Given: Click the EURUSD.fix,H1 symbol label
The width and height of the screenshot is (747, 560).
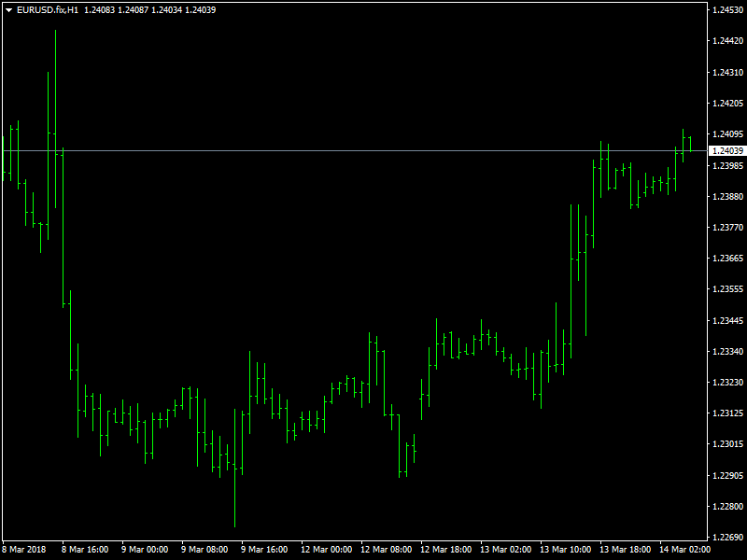Looking at the screenshot, I should coord(48,9).
